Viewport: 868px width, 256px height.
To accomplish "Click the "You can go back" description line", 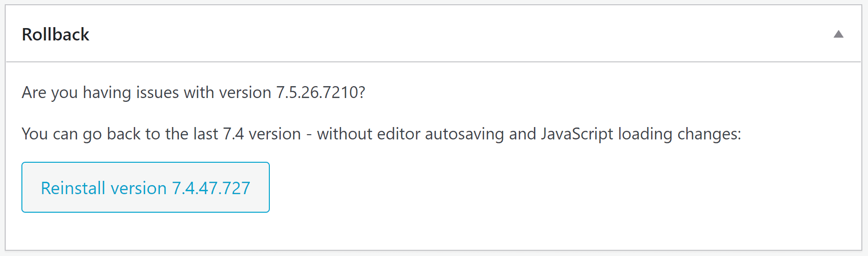I will (381, 134).
